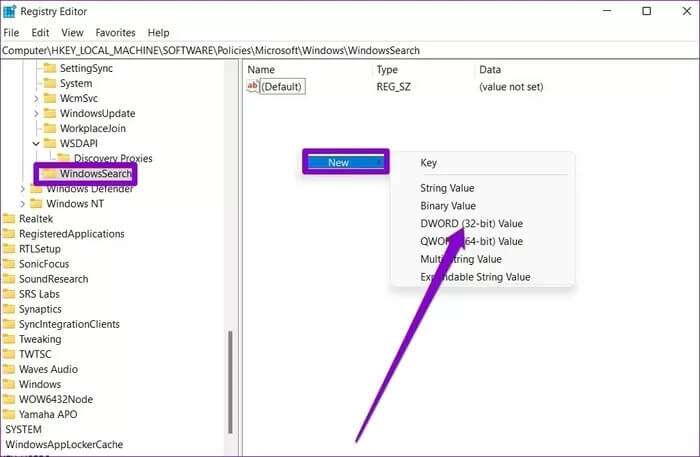Click the RTLSetup folder icon

pyautogui.click(x=9, y=249)
